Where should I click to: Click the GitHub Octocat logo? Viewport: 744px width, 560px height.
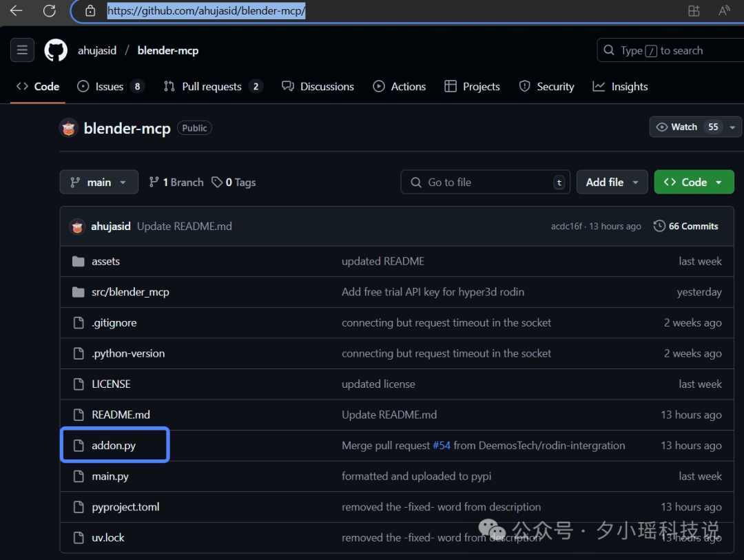pyautogui.click(x=56, y=50)
